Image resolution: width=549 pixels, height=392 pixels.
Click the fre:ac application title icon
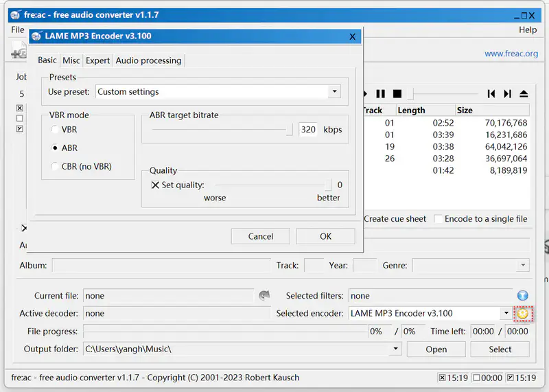coord(16,14)
